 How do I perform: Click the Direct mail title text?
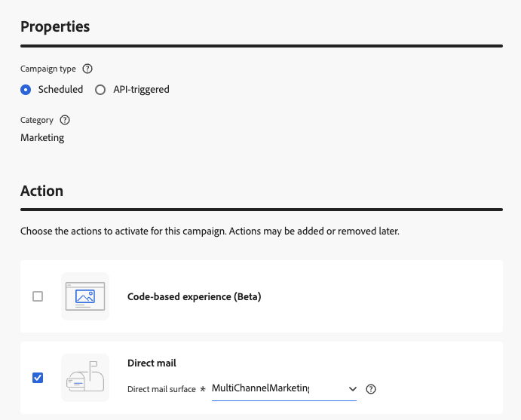[x=152, y=363]
